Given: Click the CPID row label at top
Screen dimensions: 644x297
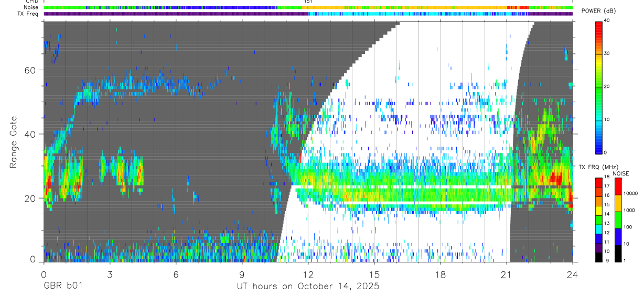Looking at the screenshot, I should 31,2.
